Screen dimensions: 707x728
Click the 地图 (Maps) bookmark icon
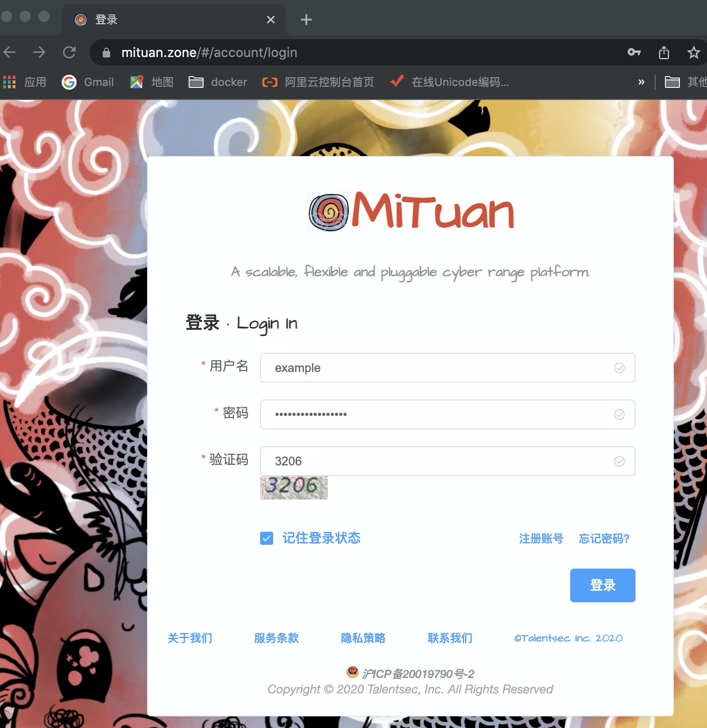pos(136,82)
